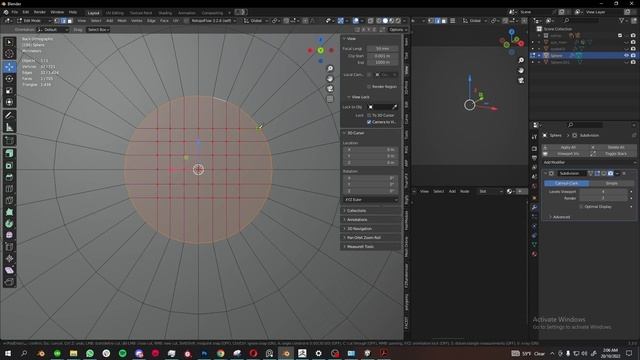The width and height of the screenshot is (640, 360).
Task: Select the Annotate pencil tool
Action: click(9, 116)
